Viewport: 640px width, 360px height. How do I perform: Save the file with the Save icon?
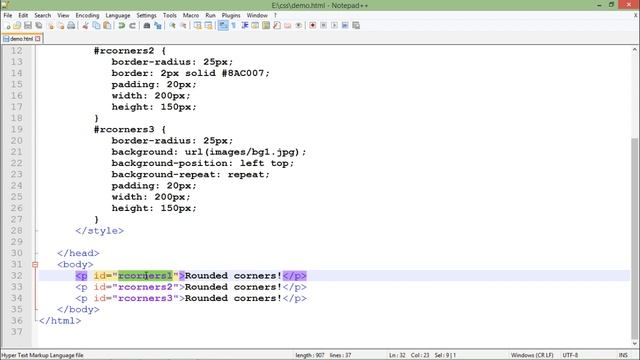tap(28, 26)
